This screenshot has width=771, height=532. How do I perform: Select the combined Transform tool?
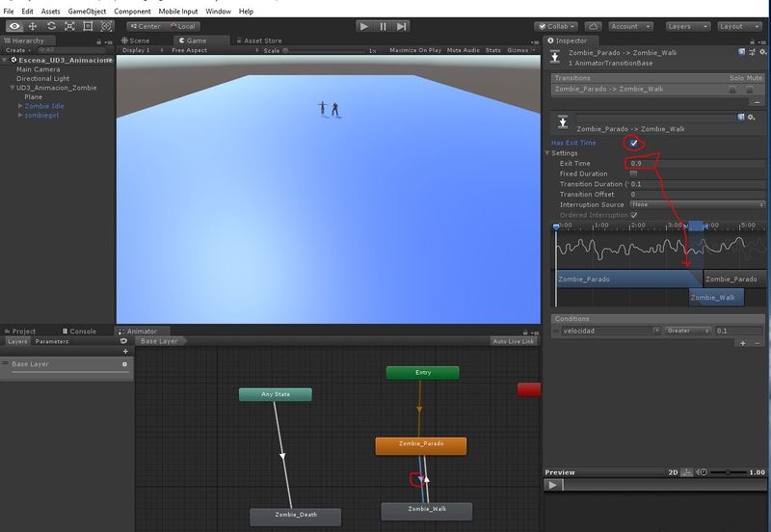tap(106, 27)
